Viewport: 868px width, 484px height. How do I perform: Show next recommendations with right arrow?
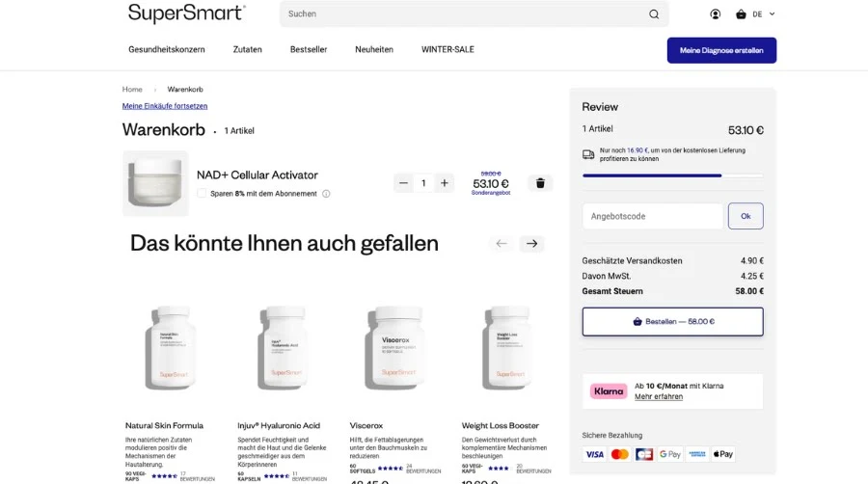(531, 243)
